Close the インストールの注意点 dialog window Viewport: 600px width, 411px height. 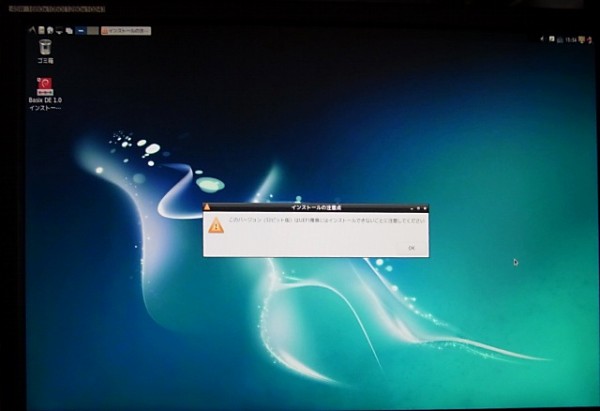425,209
